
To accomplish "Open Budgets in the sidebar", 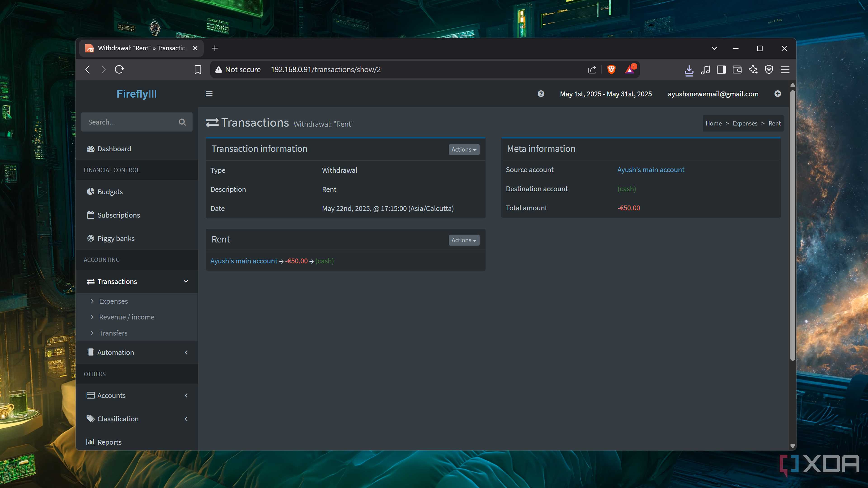I will [137, 192].
